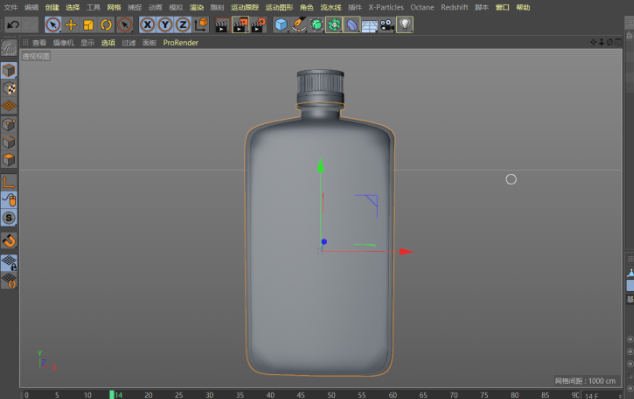The image size is (634, 399).
Task: Click the Camera object icon
Action: 387,25
